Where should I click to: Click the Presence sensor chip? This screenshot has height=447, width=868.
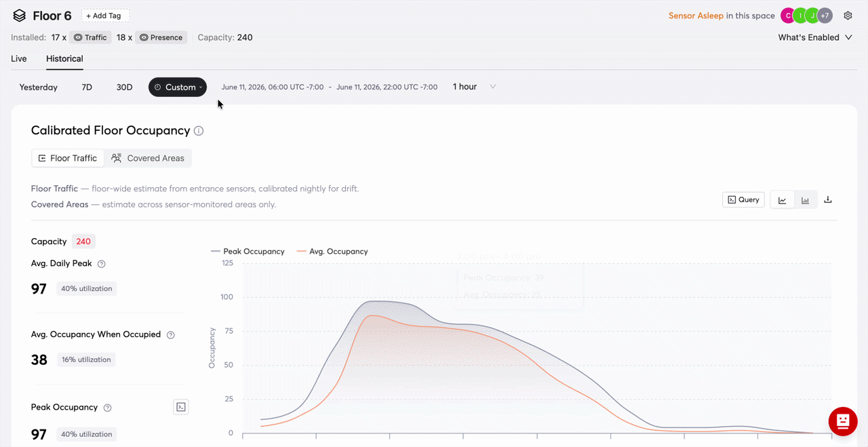pyautogui.click(x=161, y=37)
